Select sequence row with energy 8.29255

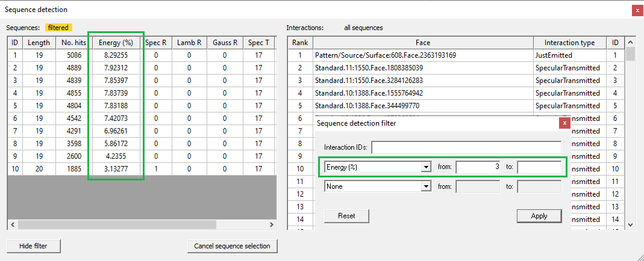[116, 55]
